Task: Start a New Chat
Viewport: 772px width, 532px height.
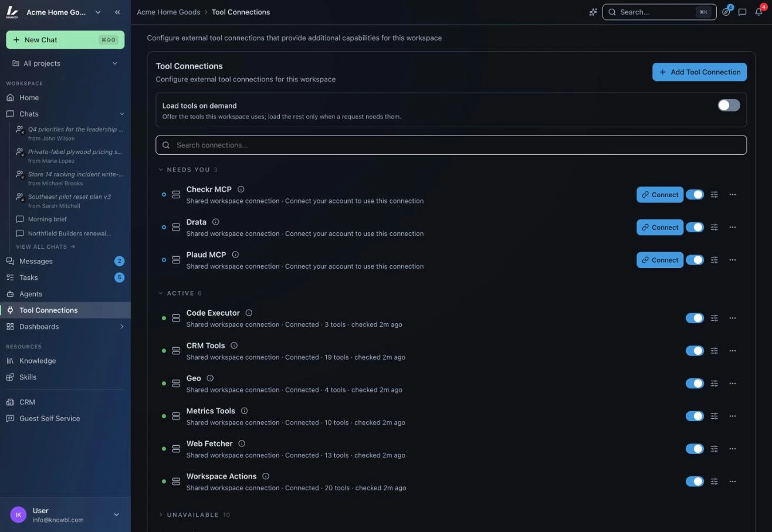Action: coord(65,40)
